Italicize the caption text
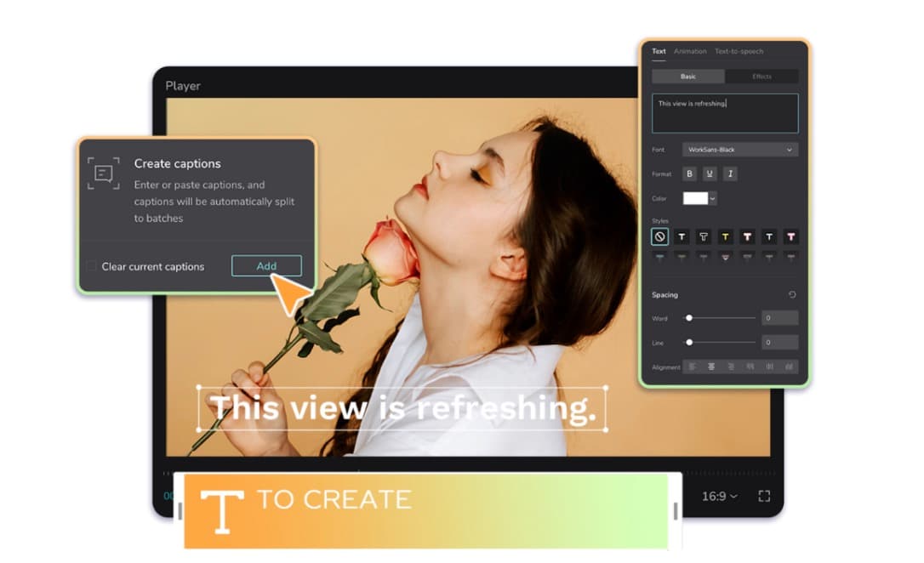 tap(729, 173)
